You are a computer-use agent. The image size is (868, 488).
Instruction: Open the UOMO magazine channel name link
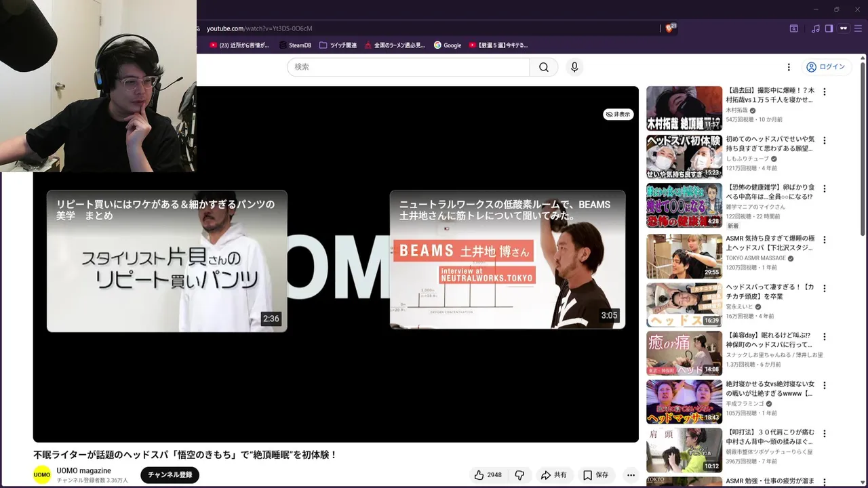point(84,470)
